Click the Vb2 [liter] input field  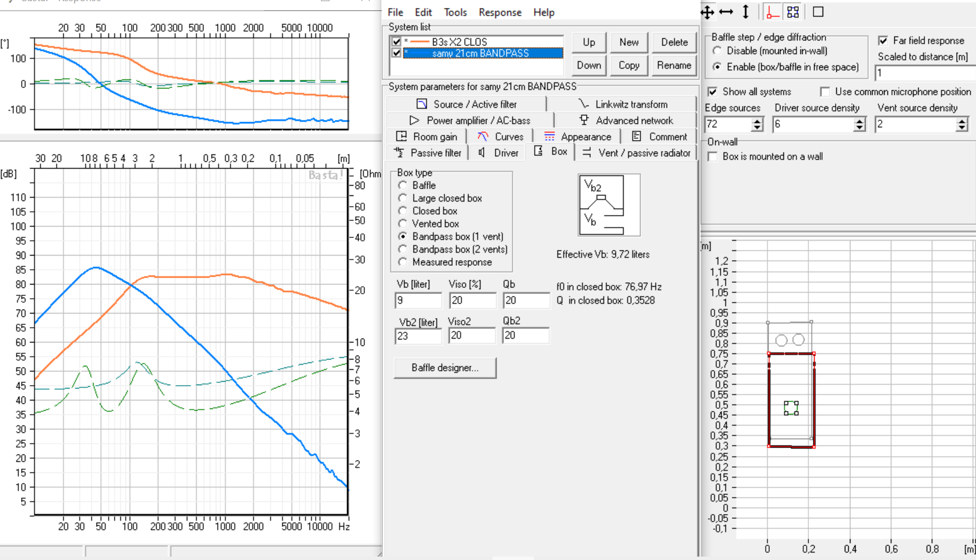tap(418, 336)
